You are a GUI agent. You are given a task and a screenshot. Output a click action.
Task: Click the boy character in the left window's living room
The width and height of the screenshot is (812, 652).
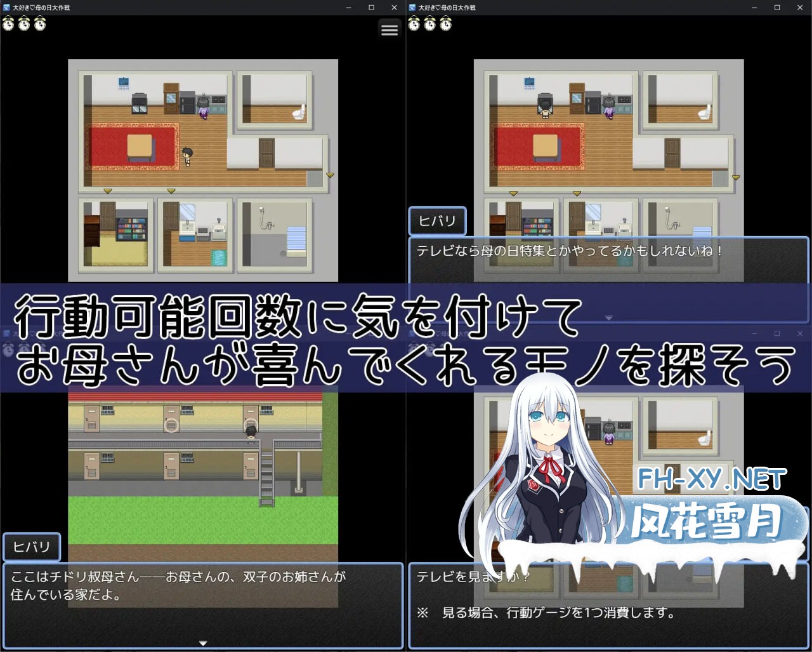[x=187, y=156]
